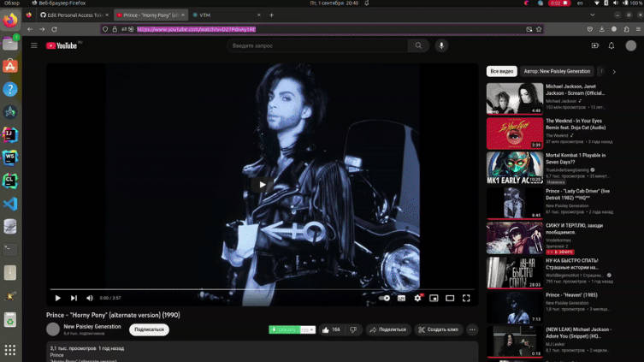Start voice search with the microphone icon
The image size is (644, 362).
441,45
